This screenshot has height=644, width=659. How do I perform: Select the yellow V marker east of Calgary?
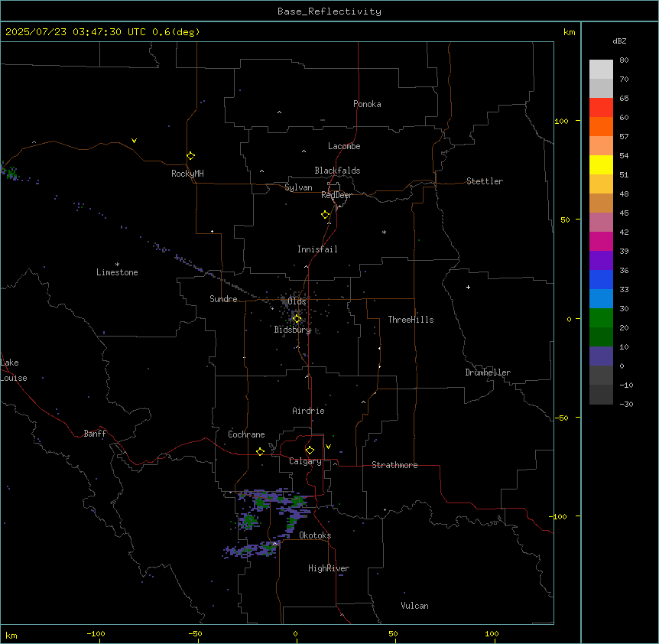328,447
